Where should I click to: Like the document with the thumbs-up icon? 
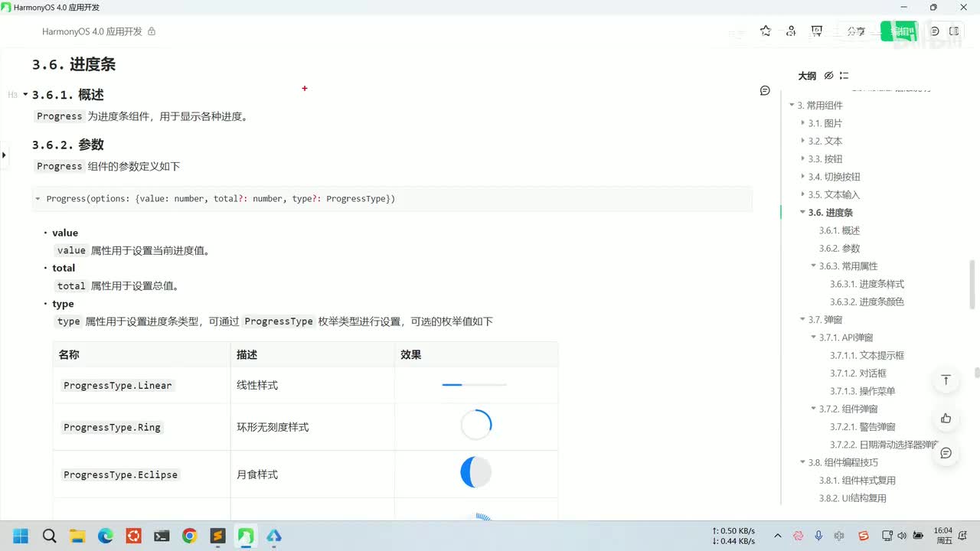[946, 418]
